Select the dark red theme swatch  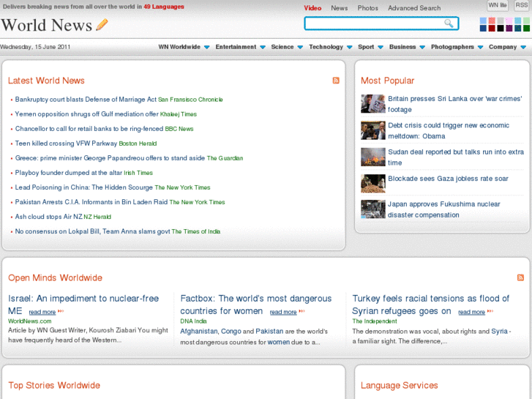(492, 28)
